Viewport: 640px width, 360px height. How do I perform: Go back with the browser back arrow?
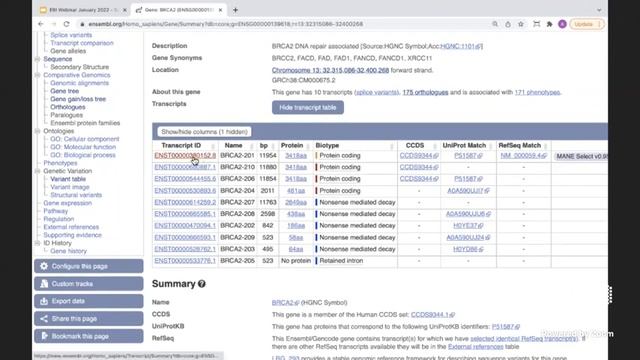40,24
